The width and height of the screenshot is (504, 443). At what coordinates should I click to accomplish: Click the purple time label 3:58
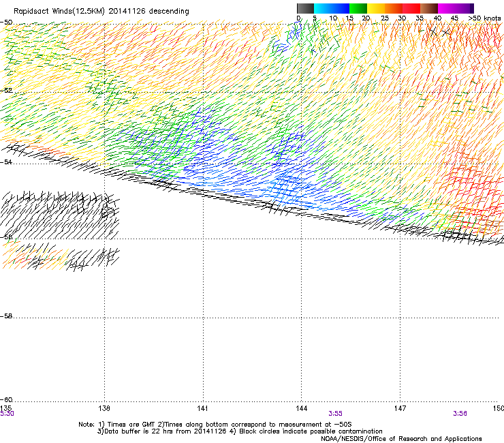(460, 414)
